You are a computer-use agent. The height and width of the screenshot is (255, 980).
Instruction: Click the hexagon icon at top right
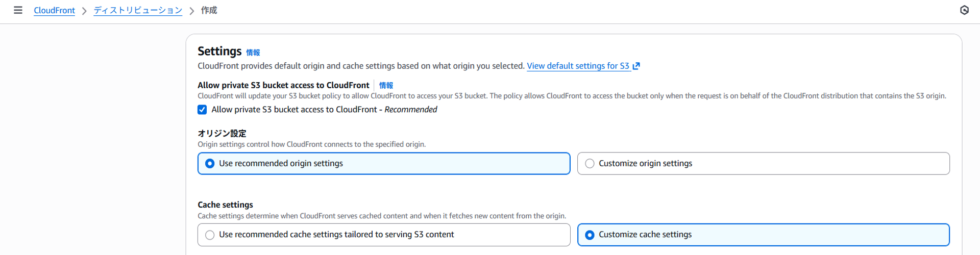pos(964,10)
